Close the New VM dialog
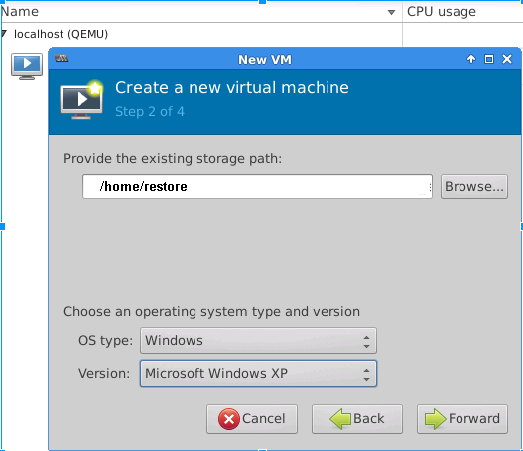This screenshot has height=451, width=523. (x=507, y=59)
